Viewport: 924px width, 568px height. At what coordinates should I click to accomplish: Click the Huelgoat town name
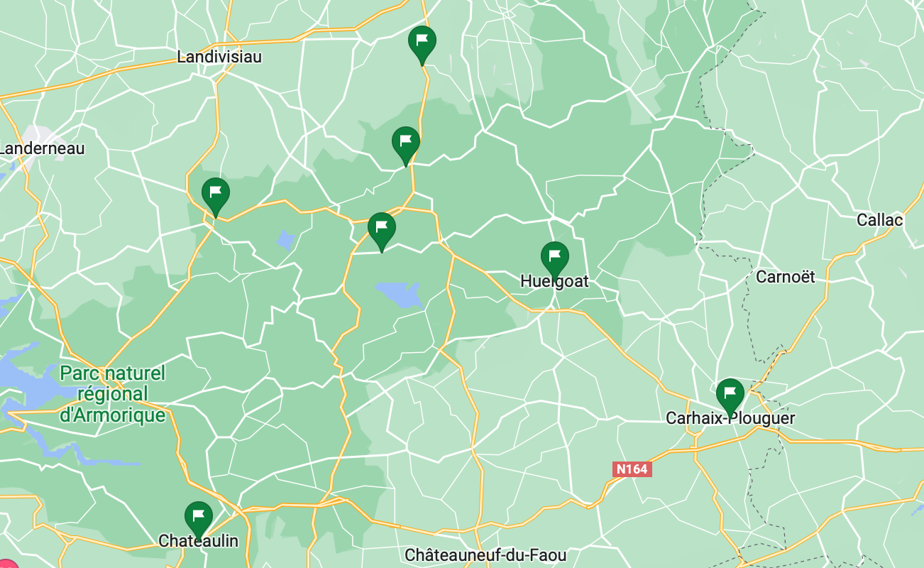(x=554, y=281)
